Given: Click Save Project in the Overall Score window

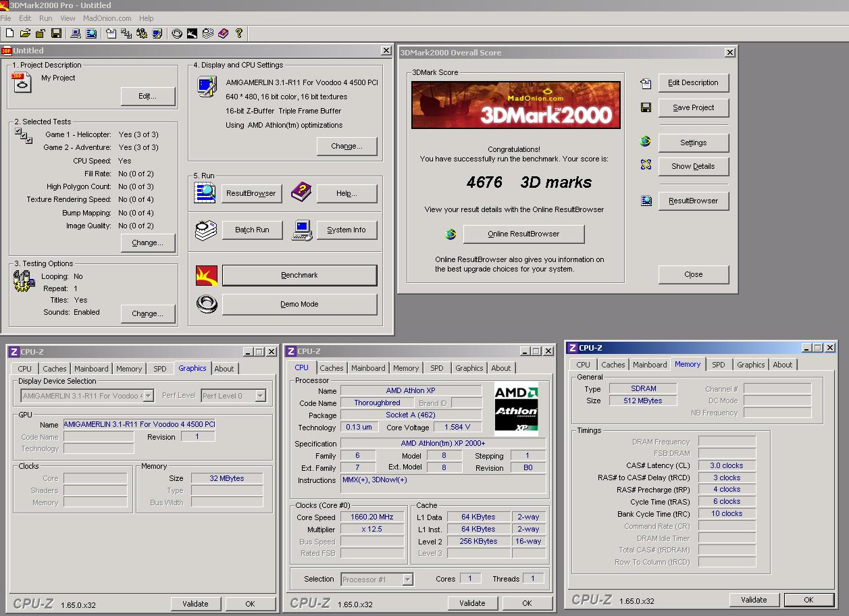Looking at the screenshot, I should [x=693, y=107].
